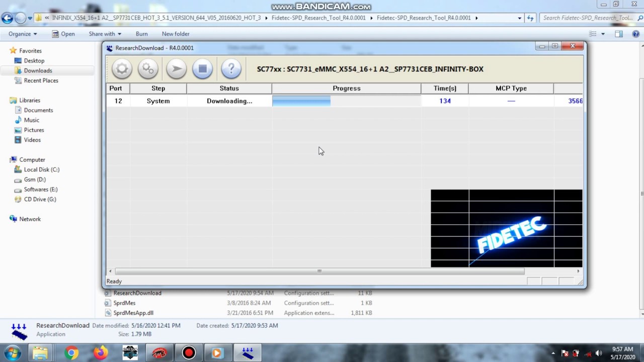644x362 pixels.
Task: Select the Step column header
Action: click(158, 88)
